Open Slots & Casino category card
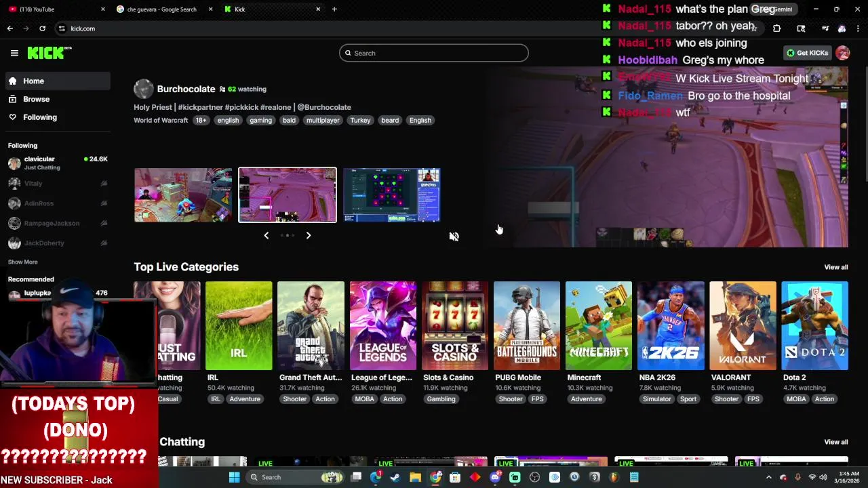 455,326
